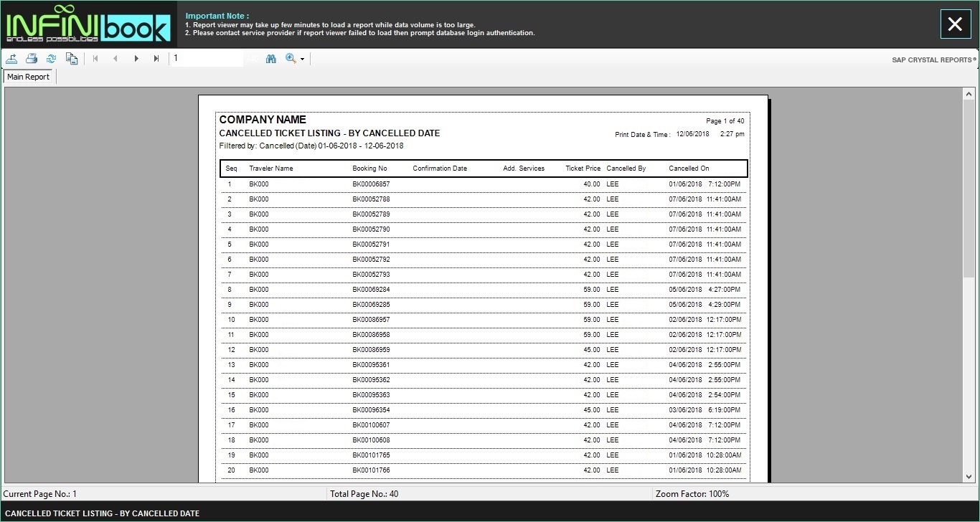This screenshot has width=980, height=522.
Task: Click the 'Important Note :' heading in the banner
Action: click(217, 16)
